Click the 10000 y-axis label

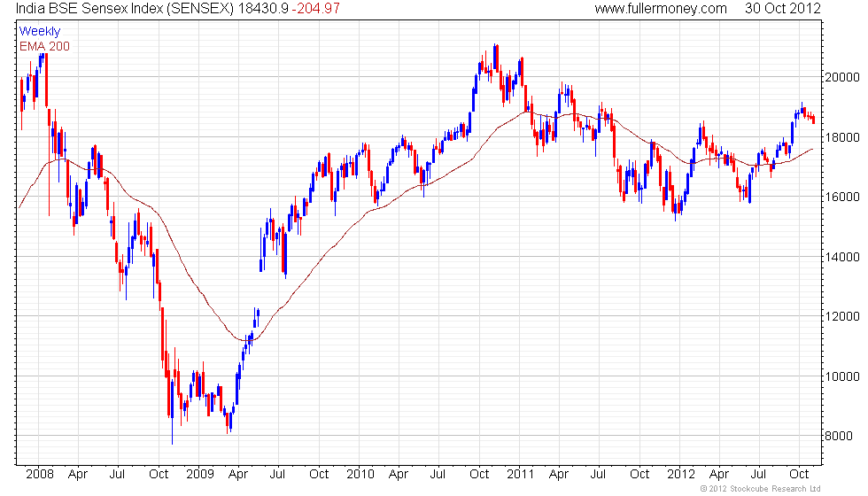click(842, 376)
